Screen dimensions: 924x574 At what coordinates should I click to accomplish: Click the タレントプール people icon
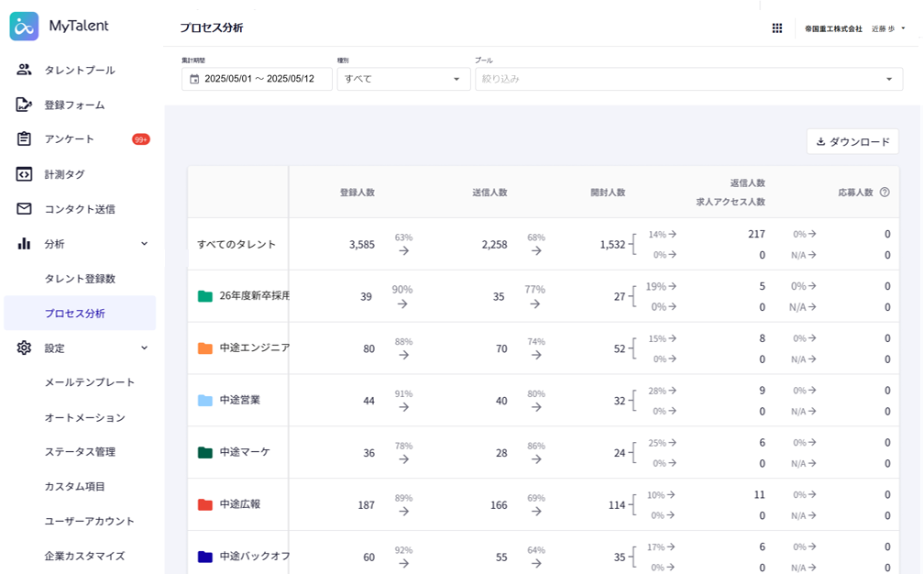coord(25,70)
